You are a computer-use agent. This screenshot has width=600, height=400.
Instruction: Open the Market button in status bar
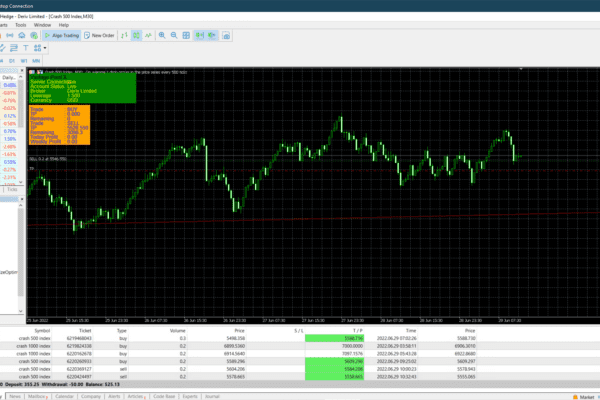tap(584, 397)
